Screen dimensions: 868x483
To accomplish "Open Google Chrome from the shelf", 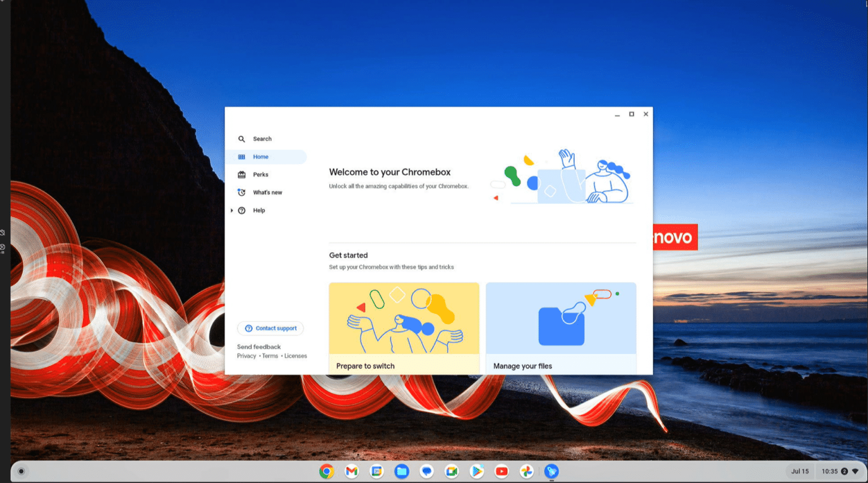I will click(x=327, y=471).
